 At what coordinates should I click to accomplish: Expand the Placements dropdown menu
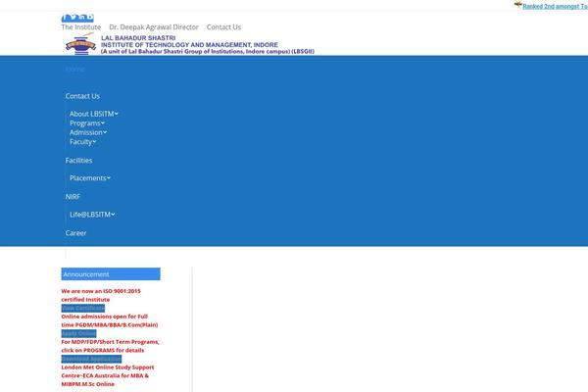click(x=90, y=178)
